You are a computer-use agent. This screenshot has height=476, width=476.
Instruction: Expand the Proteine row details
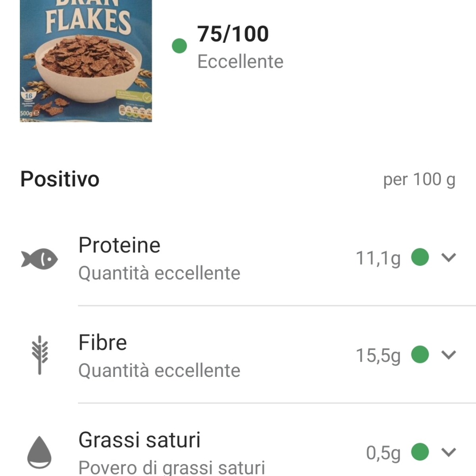point(448,258)
